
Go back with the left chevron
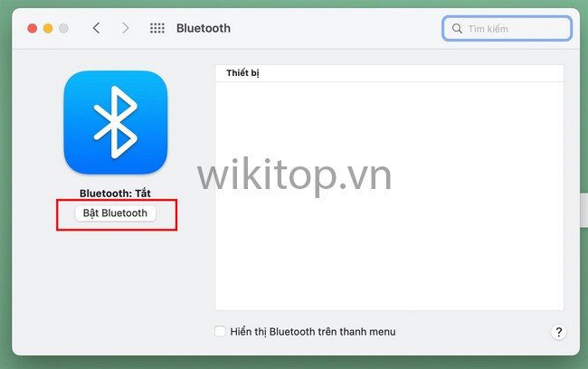97,28
